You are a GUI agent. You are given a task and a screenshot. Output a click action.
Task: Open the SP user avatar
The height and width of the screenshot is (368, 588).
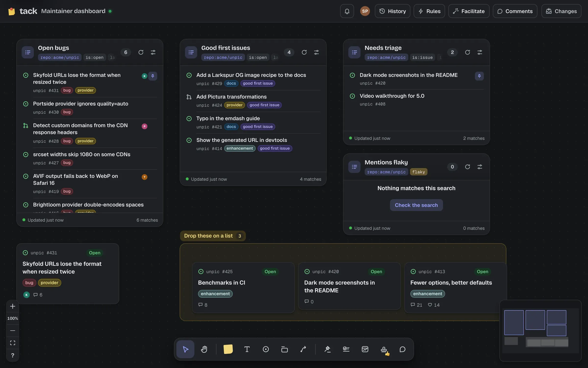[x=365, y=11]
